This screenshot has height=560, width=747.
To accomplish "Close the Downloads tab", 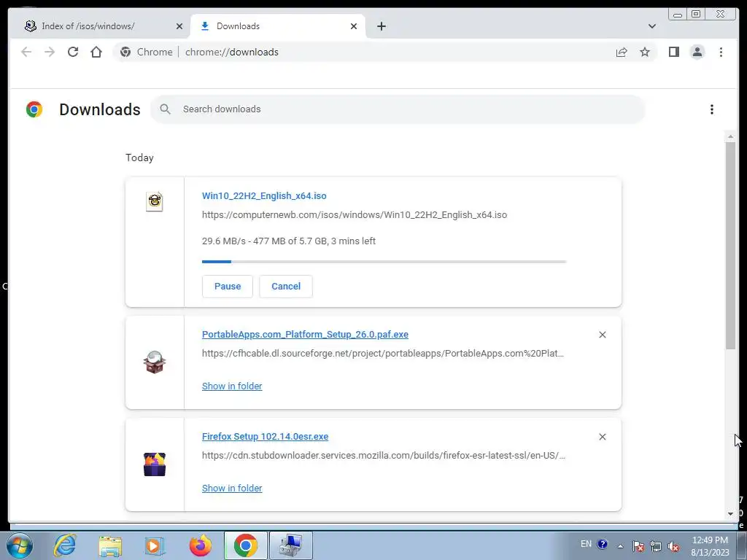I will coord(354,26).
